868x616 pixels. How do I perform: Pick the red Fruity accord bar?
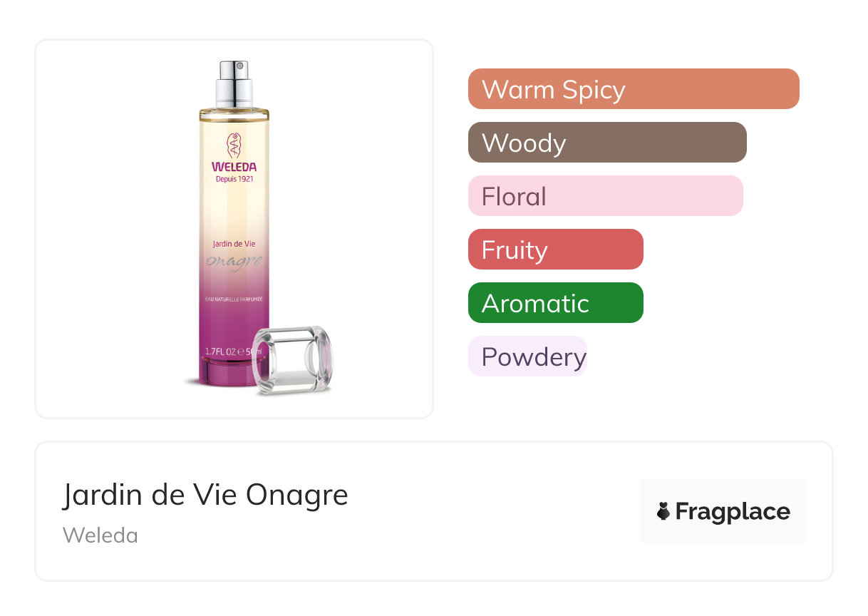(x=555, y=250)
